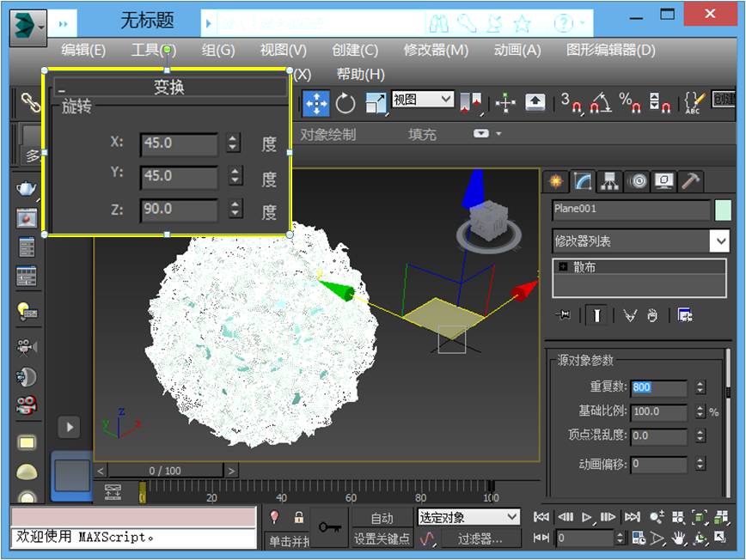Collapse the 变换 rollout header
Image resolution: width=746 pixels, height=560 pixels.
click(169, 87)
